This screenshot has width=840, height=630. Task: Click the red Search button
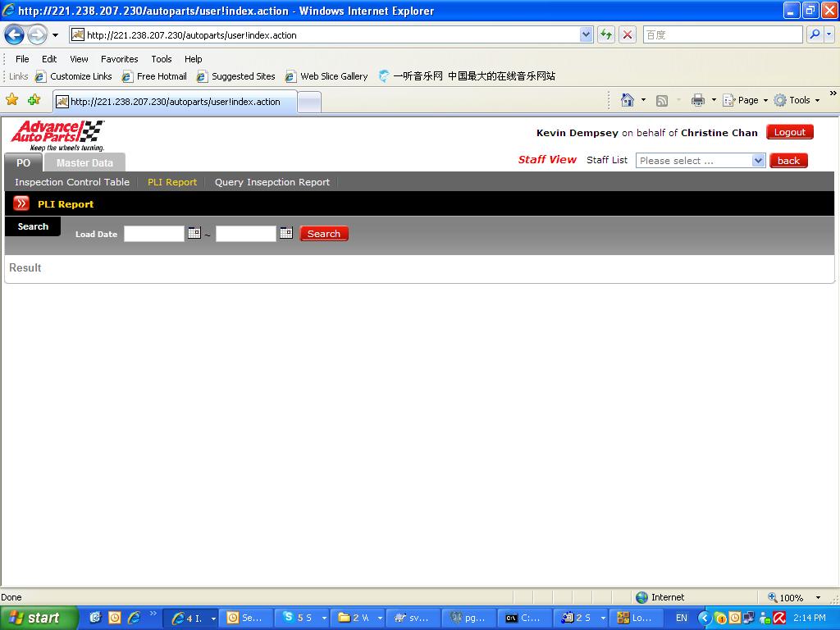tap(324, 234)
